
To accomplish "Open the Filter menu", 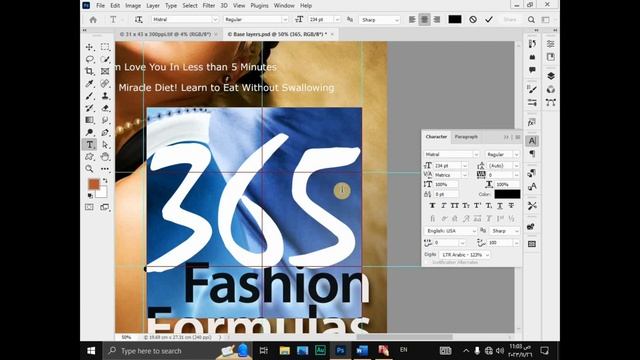I will [209, 6].
